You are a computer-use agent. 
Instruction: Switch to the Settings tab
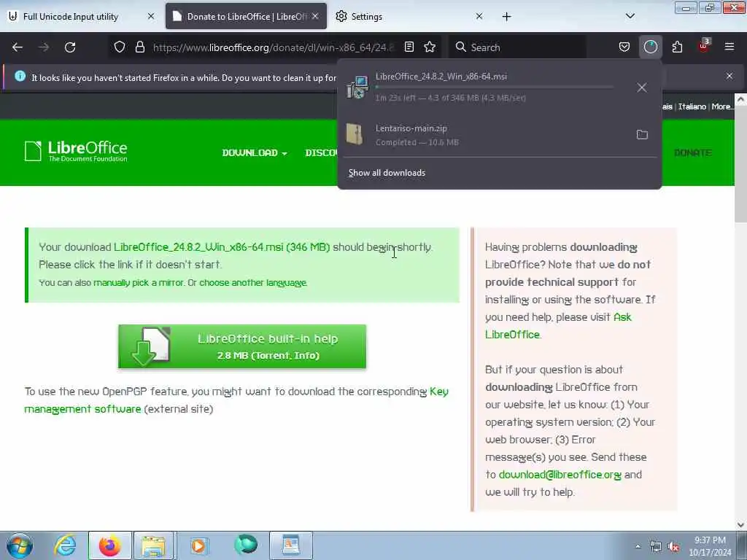coord(367,16)
